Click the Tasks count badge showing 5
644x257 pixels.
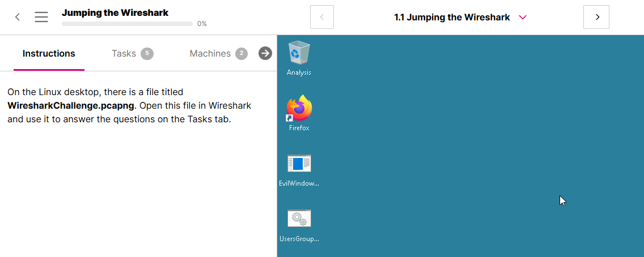(x=147, y=54)
